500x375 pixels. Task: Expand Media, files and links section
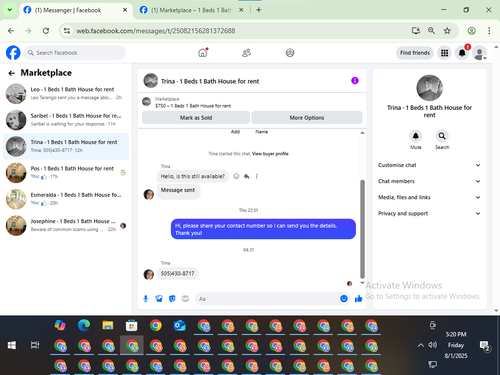(x=429, y=197)
